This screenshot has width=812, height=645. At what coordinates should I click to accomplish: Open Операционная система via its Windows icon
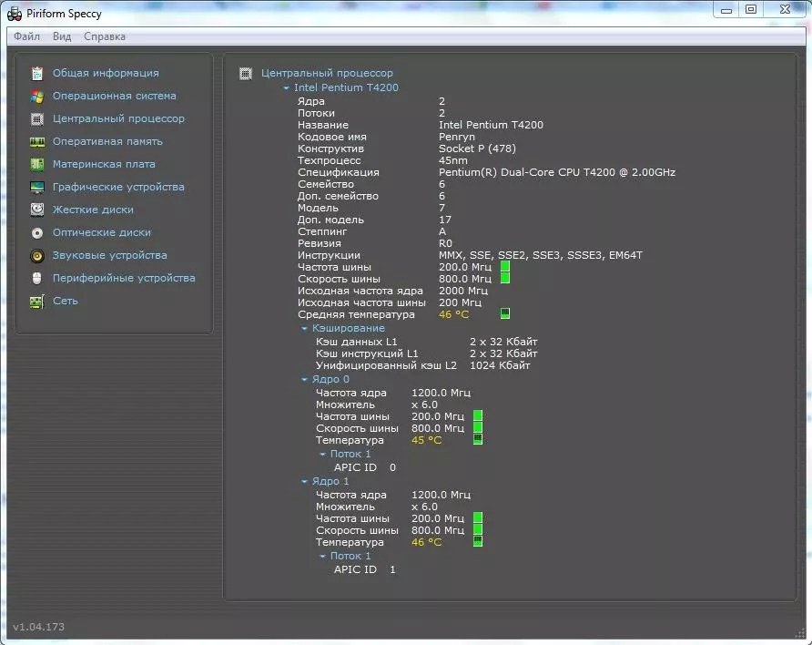(x=37, y=96)
